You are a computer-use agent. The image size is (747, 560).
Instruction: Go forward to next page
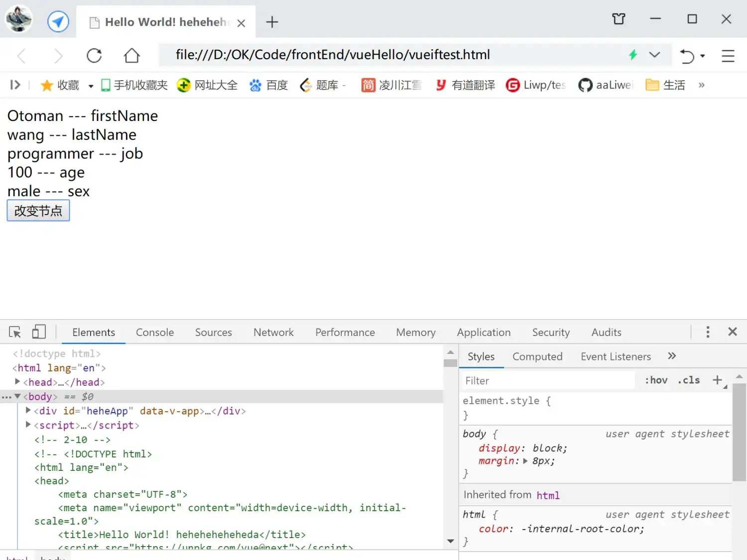pyautogui.click(x=58, y=55)
